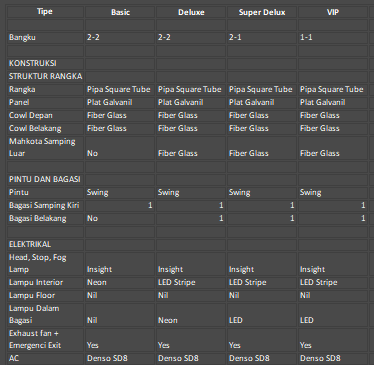This screenshot has height=365, width=374.
Task: Select the 1-1 cell under VIP
Action: [333, 37]
